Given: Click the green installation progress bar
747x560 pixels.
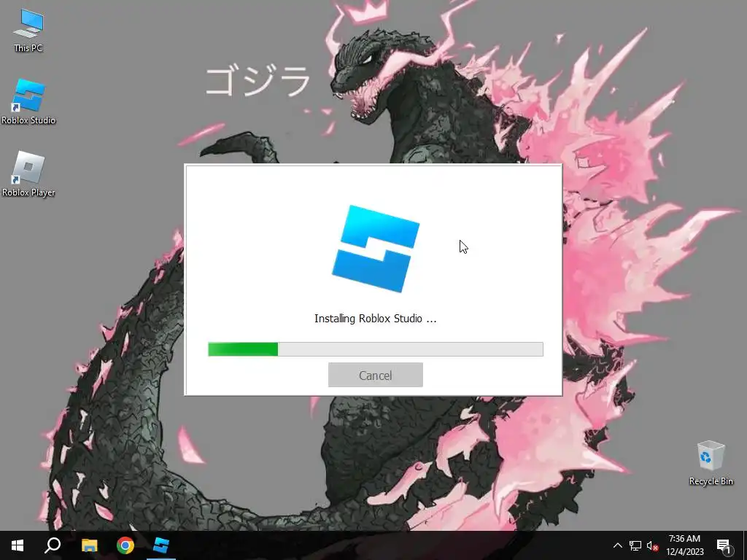Looking at the screenshot, I should tap(376, 349).
